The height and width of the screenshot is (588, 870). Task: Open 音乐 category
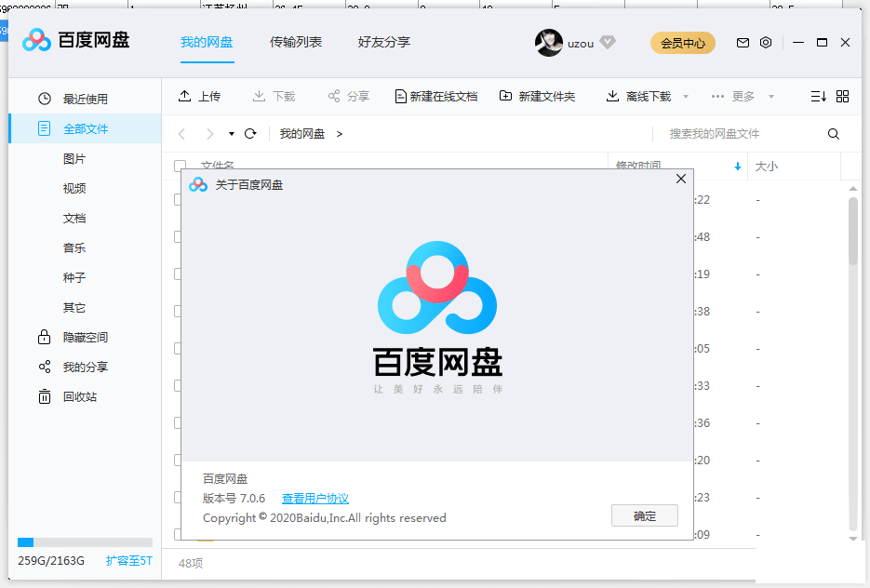click(74, 248)
